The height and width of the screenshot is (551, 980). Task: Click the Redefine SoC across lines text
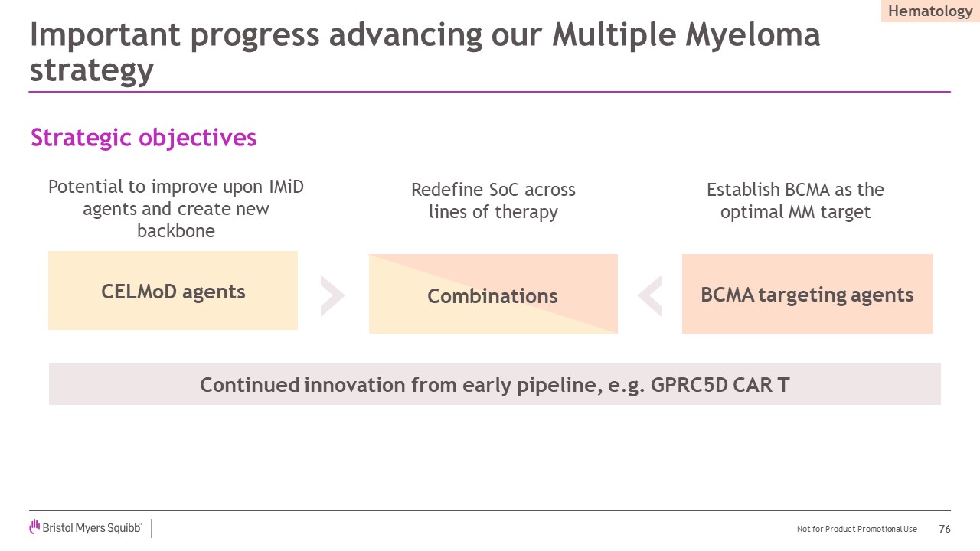pos(493,201)
